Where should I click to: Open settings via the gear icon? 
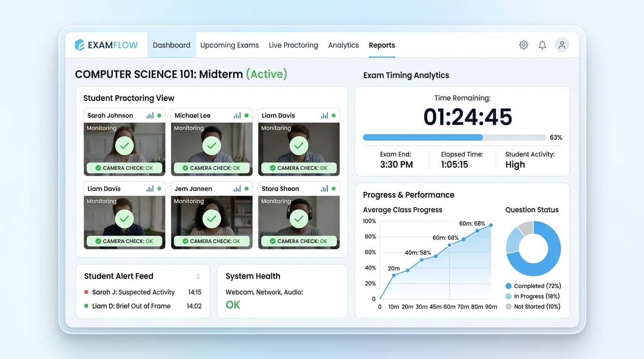coord(524,45)
